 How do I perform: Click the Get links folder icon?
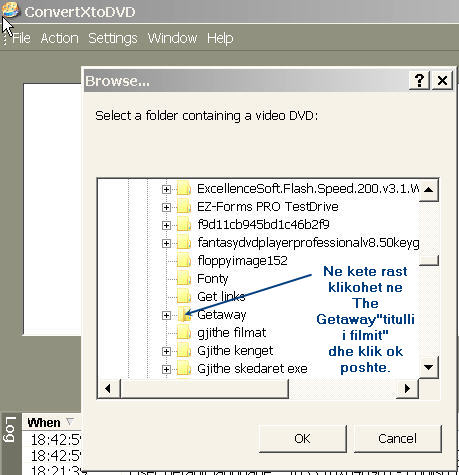coord(184,296)
